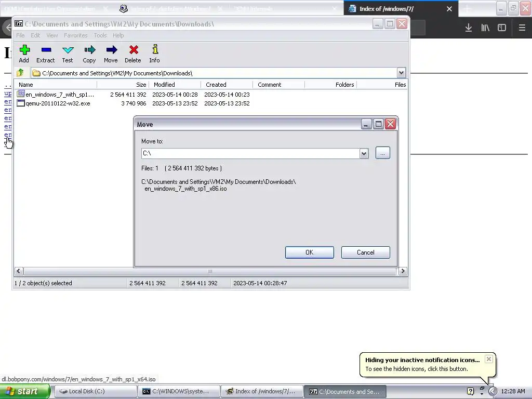Switch to the 7-Zip C:\Documents and Se... taskbar item

pos(345,391)
